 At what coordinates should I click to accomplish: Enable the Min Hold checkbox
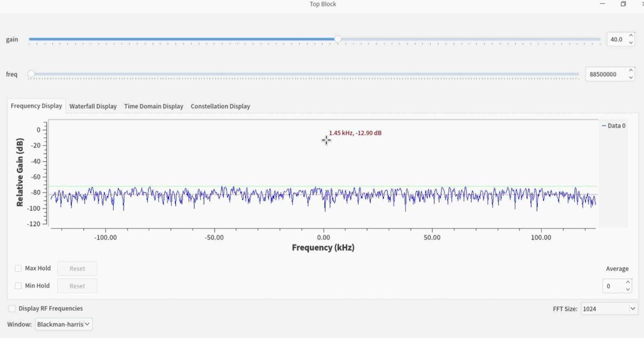[18, 286]
